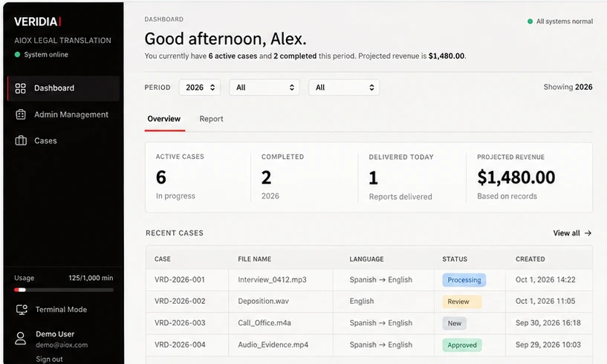Open the second All filter dropdown
The width and height of the screenshot is (607, 364).
344,88
